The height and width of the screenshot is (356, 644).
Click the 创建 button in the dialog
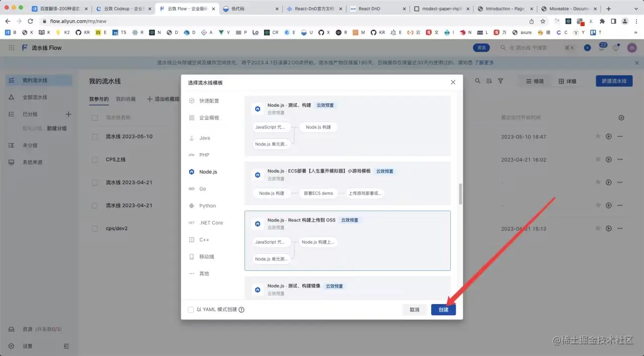443,310
